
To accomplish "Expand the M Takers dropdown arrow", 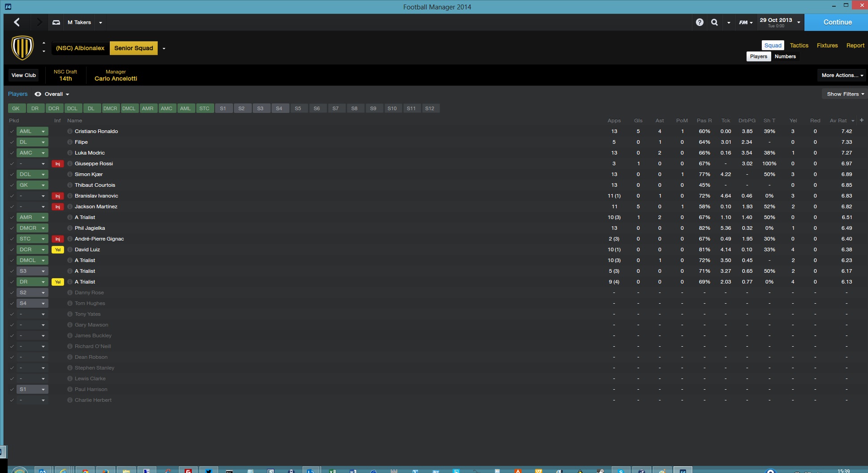I will coord(100,22).
